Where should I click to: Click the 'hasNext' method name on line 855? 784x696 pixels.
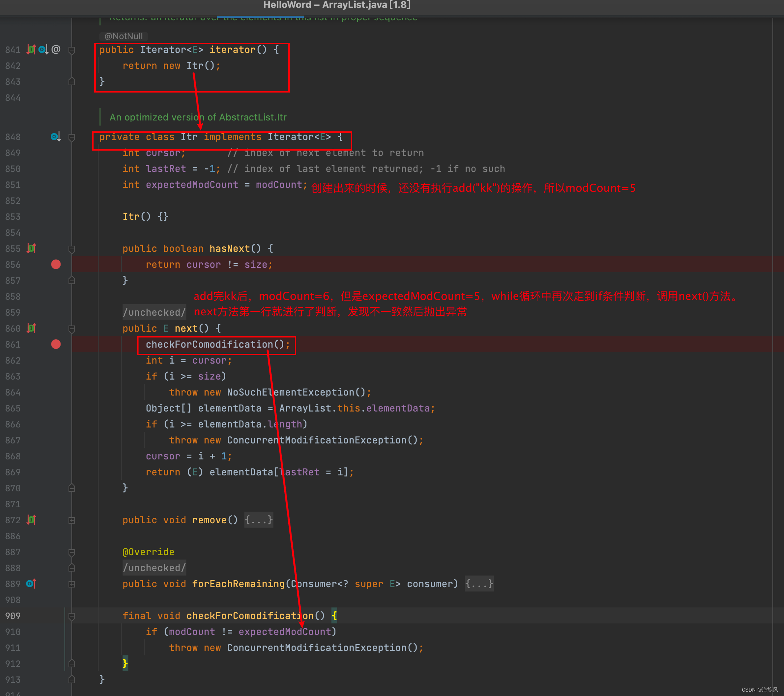(x=230, y=248)
